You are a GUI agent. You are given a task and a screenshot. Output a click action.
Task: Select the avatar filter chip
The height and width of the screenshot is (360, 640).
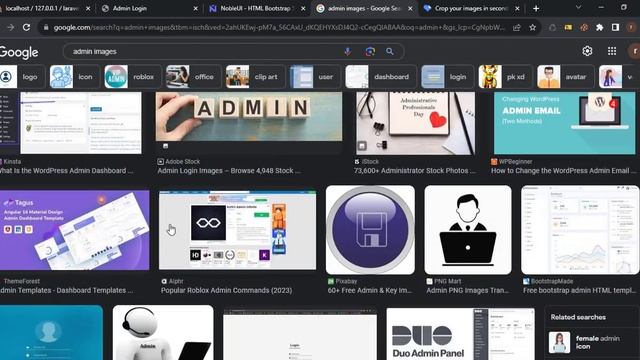coord(565,77)
